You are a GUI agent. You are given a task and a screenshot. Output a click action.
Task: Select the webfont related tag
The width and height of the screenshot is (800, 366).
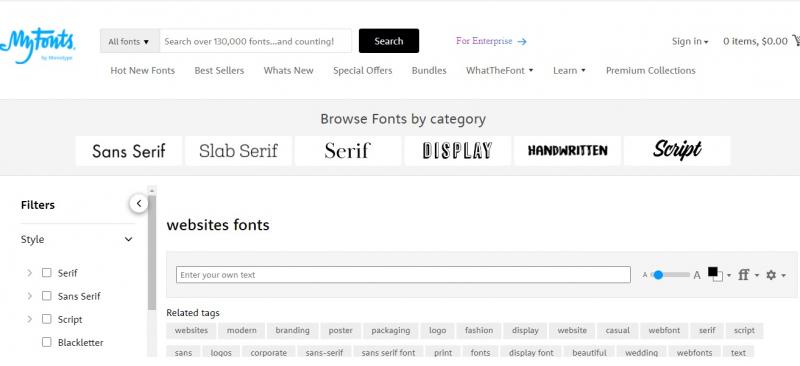(664, 330)
